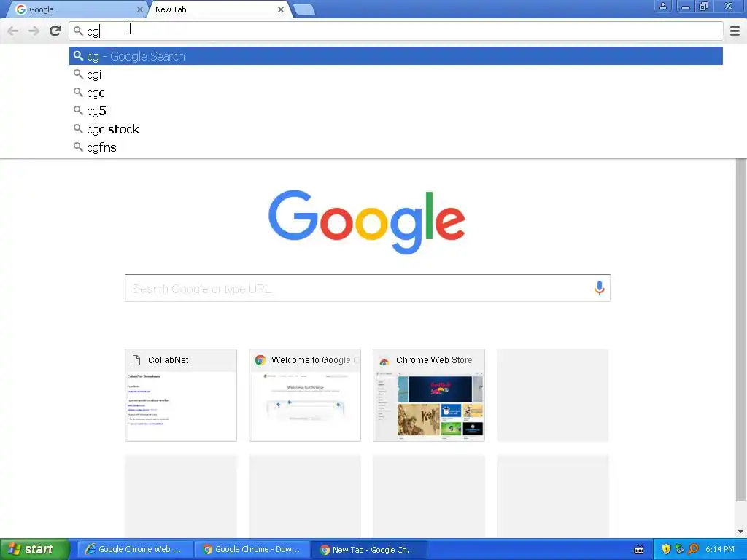Choose the 'cgfns' suggestion
This screenshot has width=747, height=560.
pyautogui.click(x=396, y=147)
